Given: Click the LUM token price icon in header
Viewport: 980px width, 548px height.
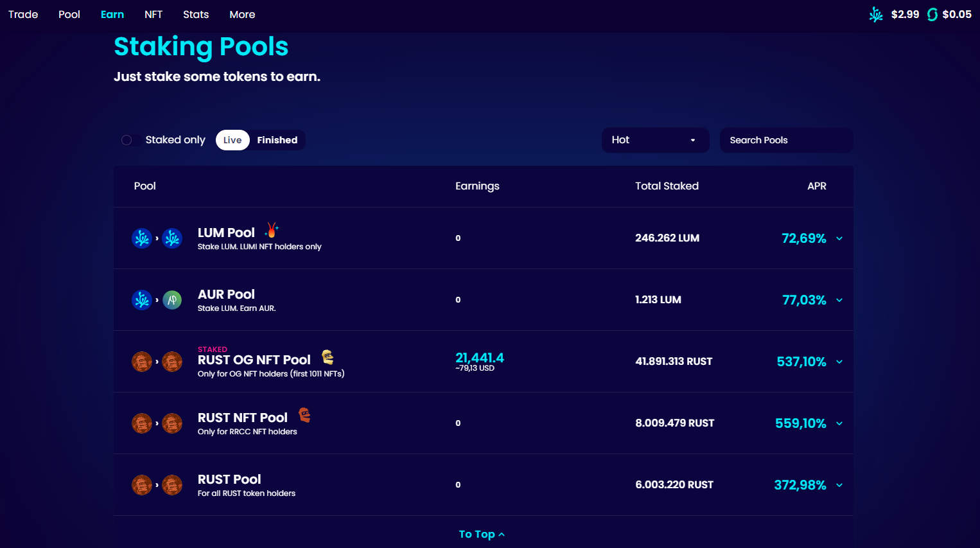Looking at the screenshot, I should (876, 14).
